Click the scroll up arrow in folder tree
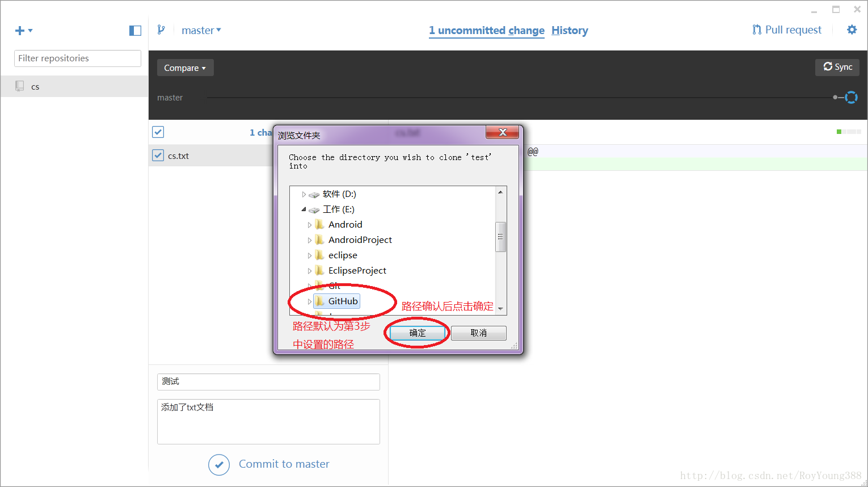868x487 pixels. 500,192
